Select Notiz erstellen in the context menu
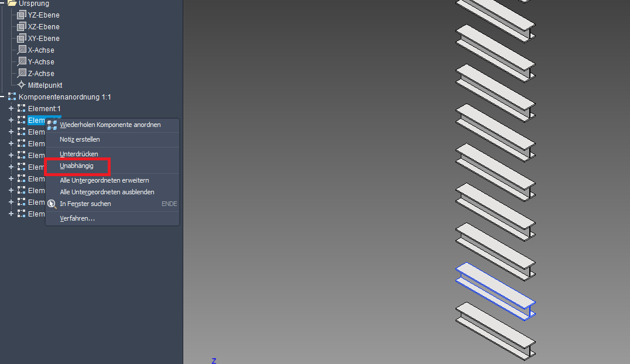Image resolution: width=630 pixels, height=364 pixels. (112, 139)
